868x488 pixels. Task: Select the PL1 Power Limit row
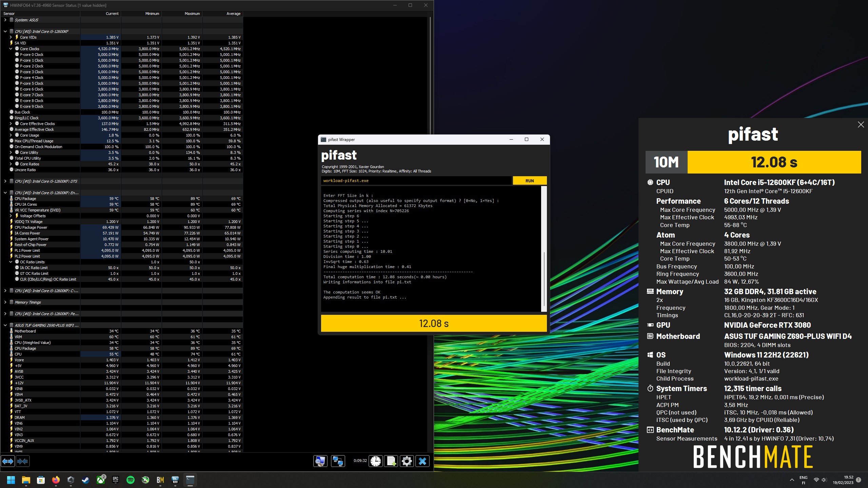pyautogui.click(x=122, y=250)
